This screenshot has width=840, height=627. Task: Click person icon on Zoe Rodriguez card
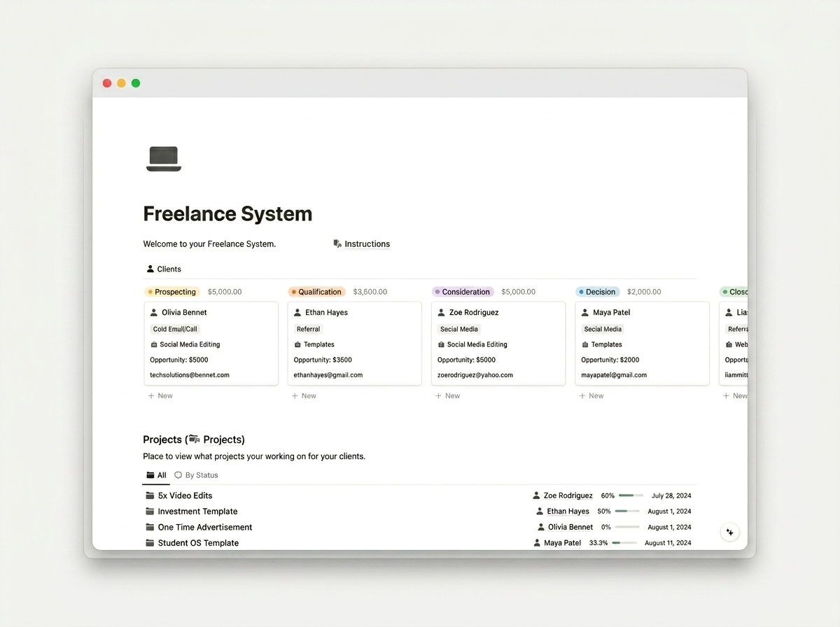click(x=441, y=313)
